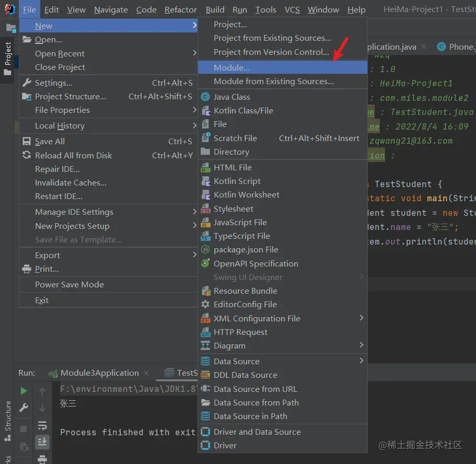Click the scroll-to-end icon in Run panel

tap(42, 442)
